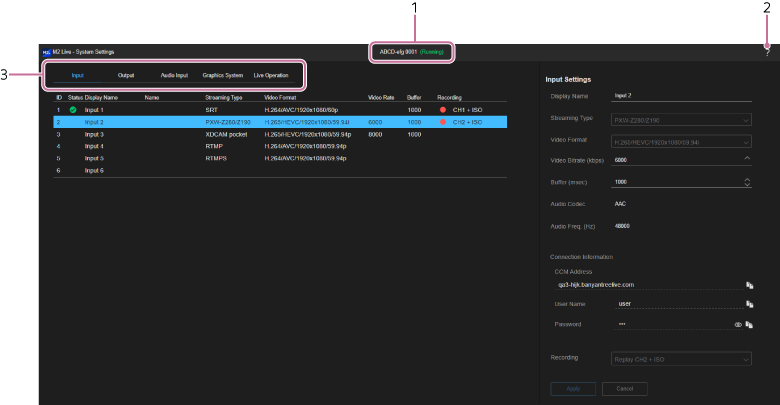
Task: Copy the User Name value
Action: pos(749,304)
